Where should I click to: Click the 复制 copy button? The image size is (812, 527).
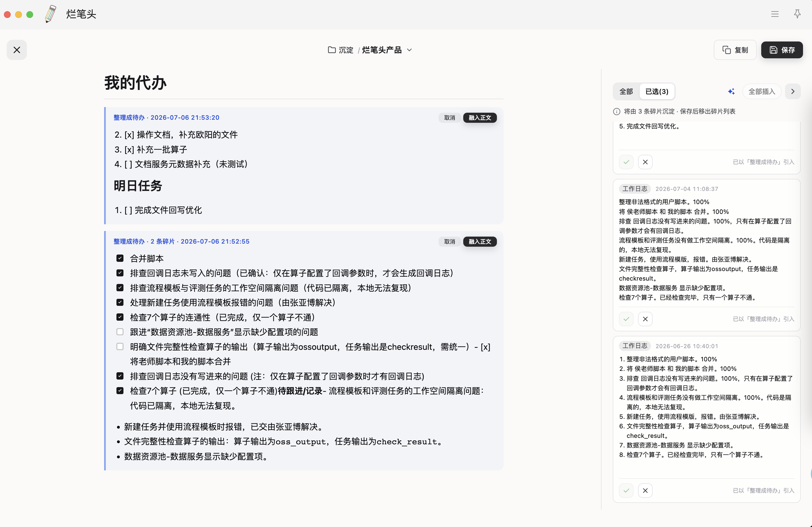(735, 50)
